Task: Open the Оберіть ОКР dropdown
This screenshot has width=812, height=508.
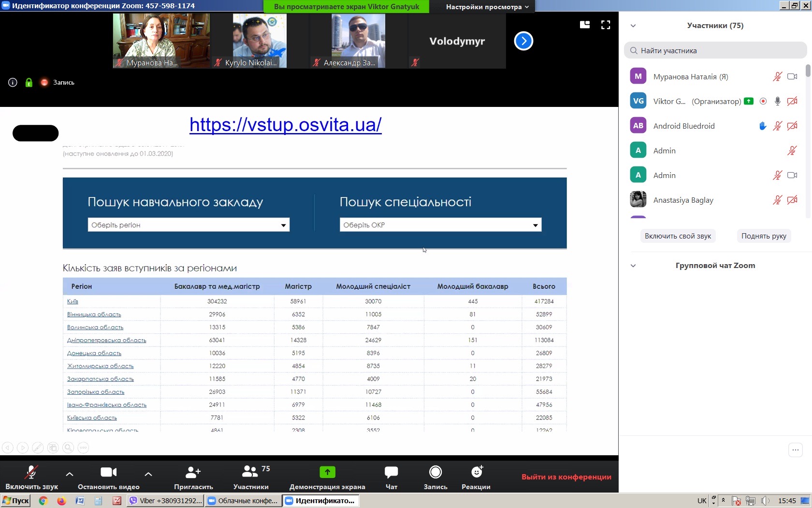Action: (440, 225)
